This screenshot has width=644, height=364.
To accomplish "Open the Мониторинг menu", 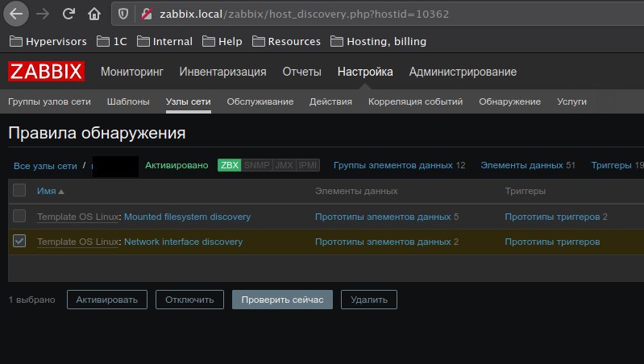I will point(132,72).
